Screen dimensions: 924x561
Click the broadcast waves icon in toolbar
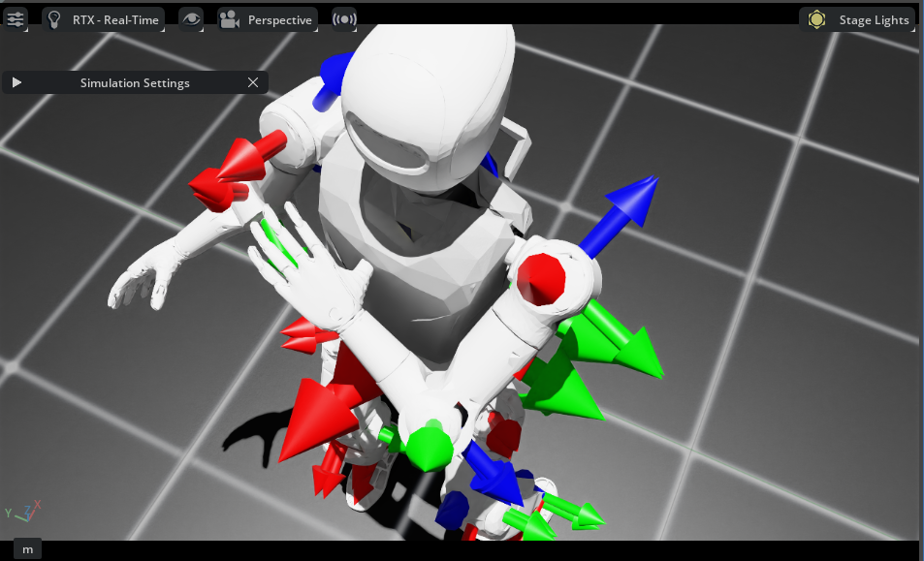click(x=343, y=19)
